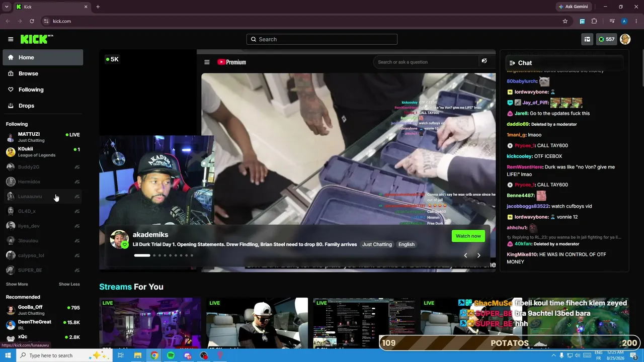Open first Streams For You thumbnail
The width and height of the screenshot is (644, 362).
pyautogui.click(x=150, y=322)
